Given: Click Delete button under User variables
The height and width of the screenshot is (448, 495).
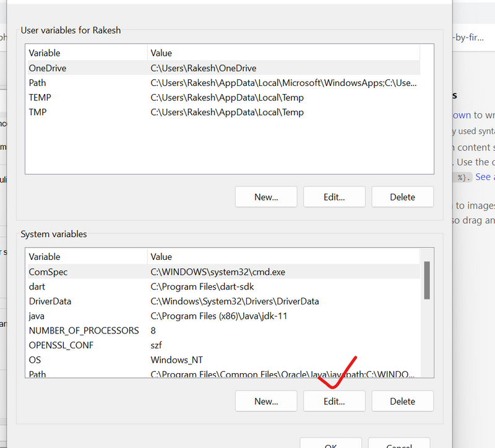Looking at the screenshot, I should tap(402, 197).
